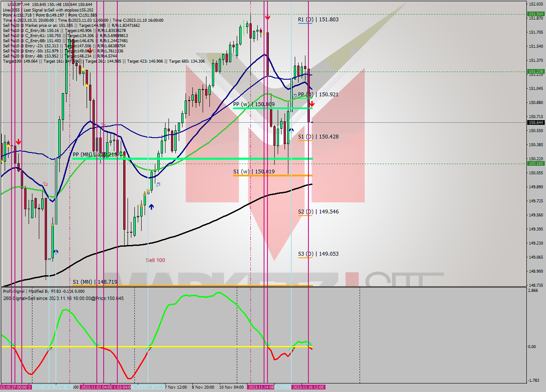Image resolution: width=546 pixels, height=392 pixels.
Task: Click the 260-Signal=Sell since indicator text
Action: [x=63, y=298]
